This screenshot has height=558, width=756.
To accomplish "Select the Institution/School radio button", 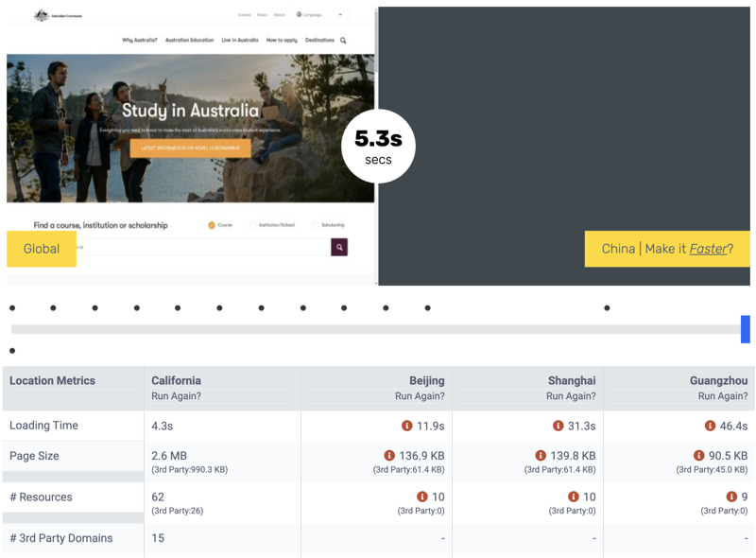I will pyautogui.click(x=252, y=225).
